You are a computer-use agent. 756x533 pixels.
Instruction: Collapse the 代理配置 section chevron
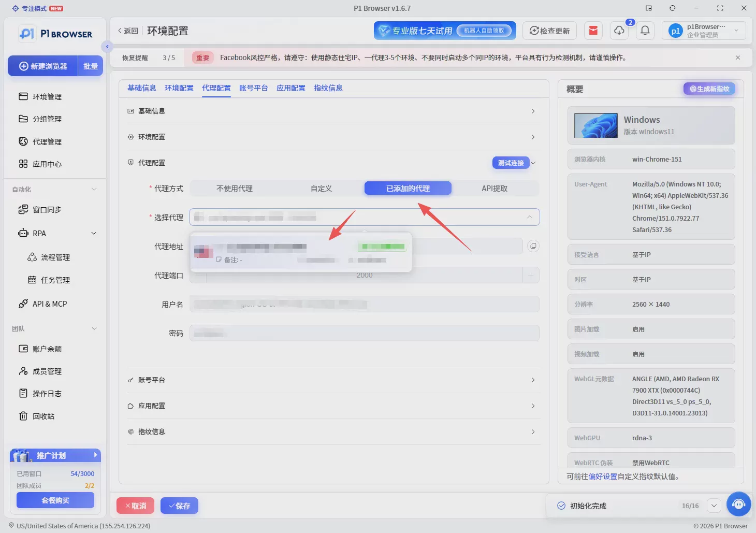coord(533,163)
